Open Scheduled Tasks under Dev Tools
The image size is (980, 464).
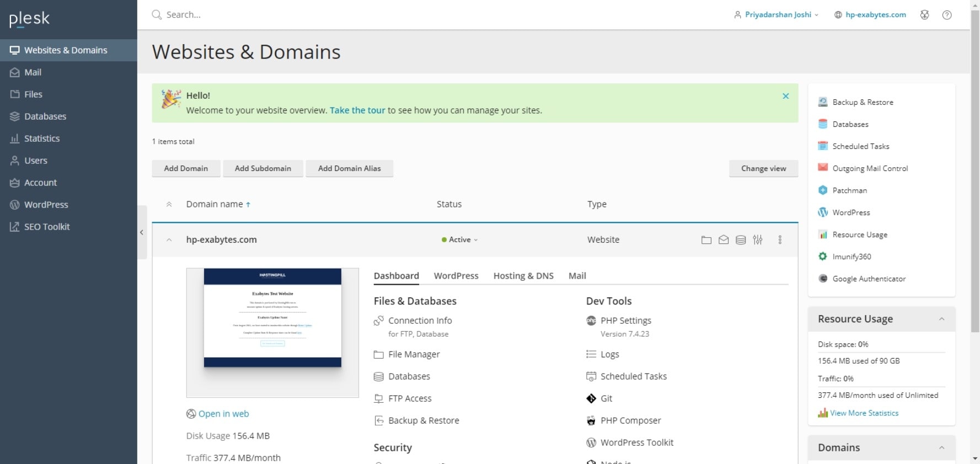click(626, 376)
